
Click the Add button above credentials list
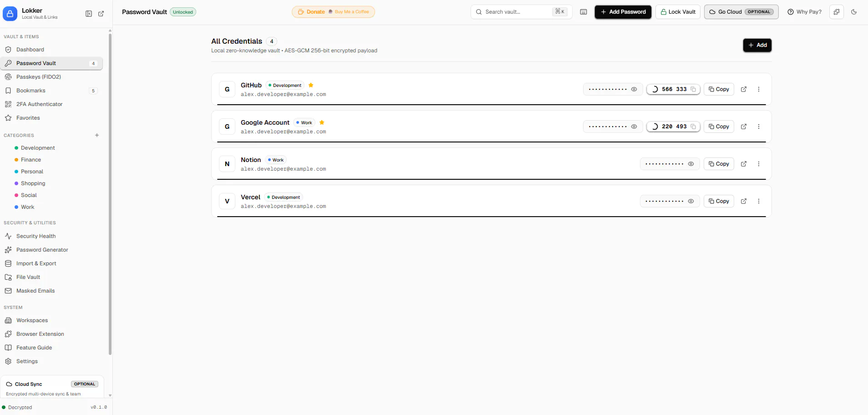757,45
